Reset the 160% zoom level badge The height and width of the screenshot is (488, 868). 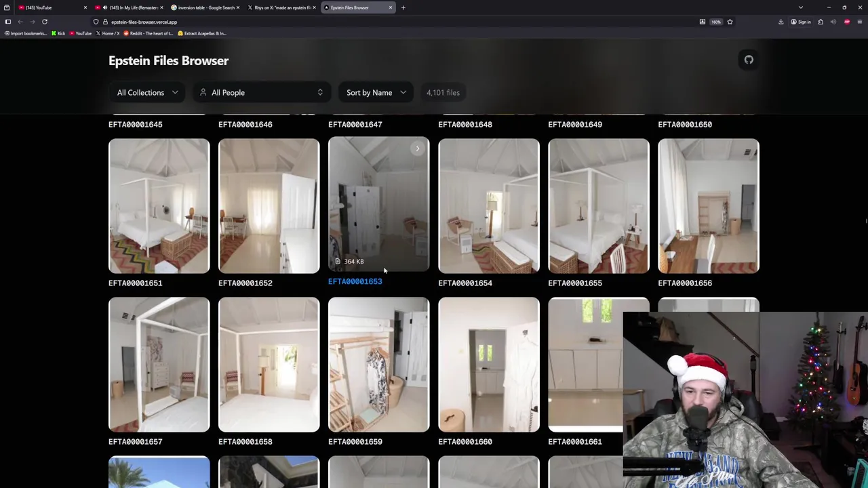[x=716, y=22]
